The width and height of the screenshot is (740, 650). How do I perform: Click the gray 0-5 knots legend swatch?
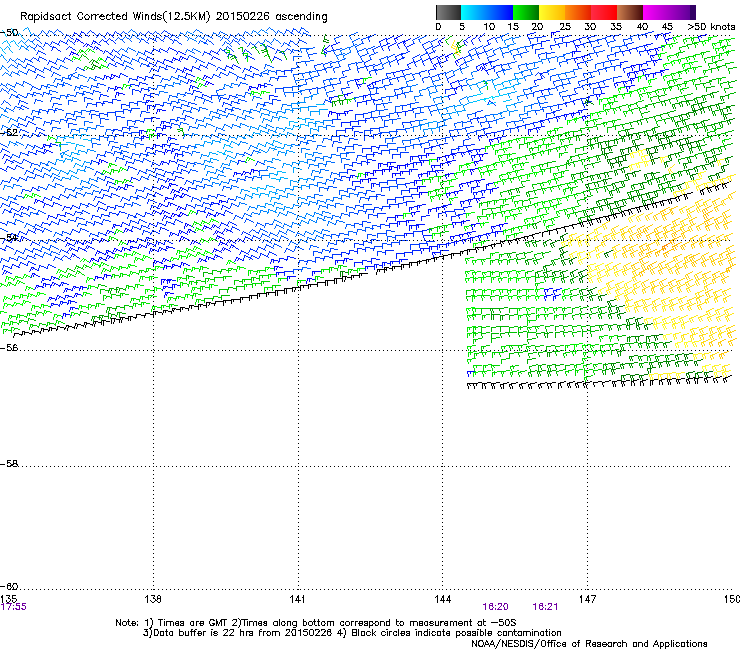point(448,12)
